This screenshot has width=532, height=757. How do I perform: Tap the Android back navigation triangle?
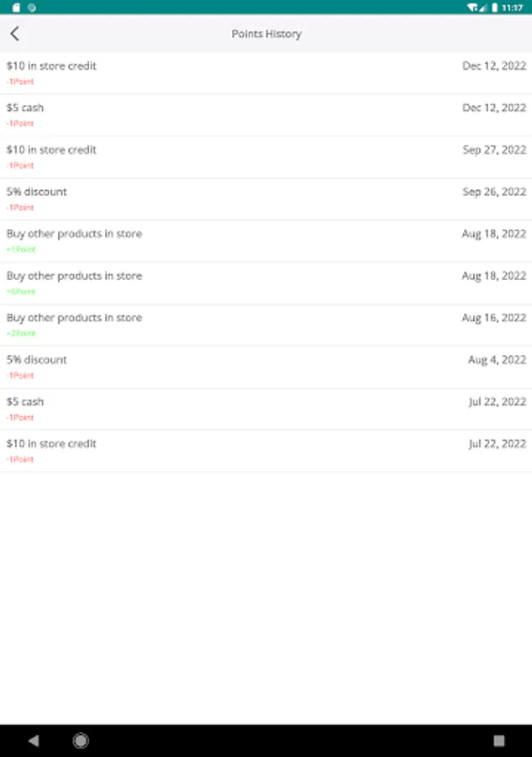pos(34,740)
